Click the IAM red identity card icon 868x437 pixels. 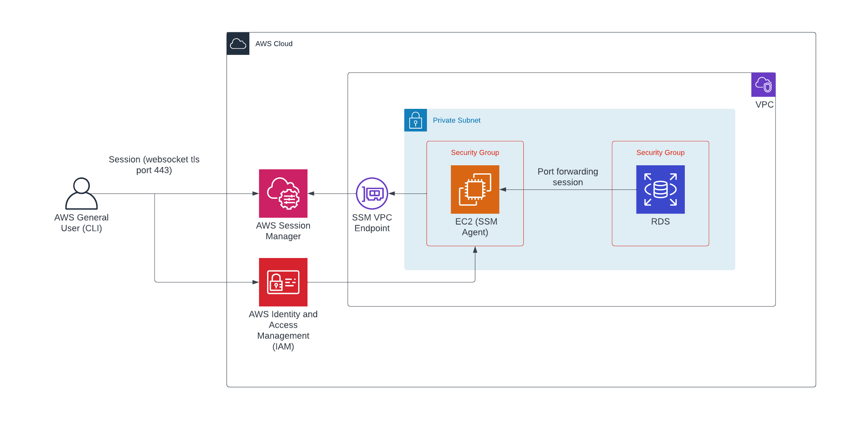[x=283, y=282]
